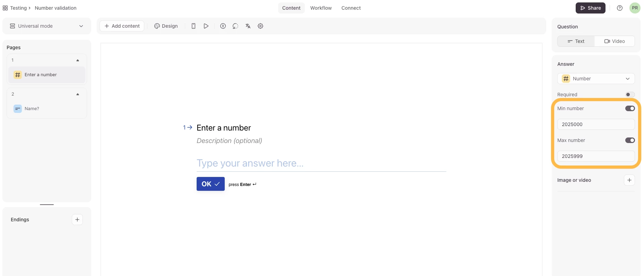Open the Design panel
Image resolution: width=644 pixels, height=276 pixels.
click(x=166, y=26)
